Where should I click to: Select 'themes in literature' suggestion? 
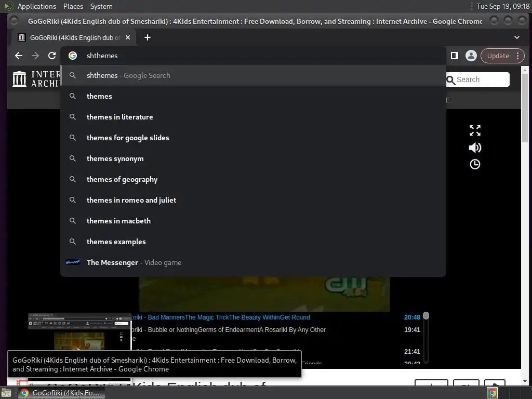[253, 117]
